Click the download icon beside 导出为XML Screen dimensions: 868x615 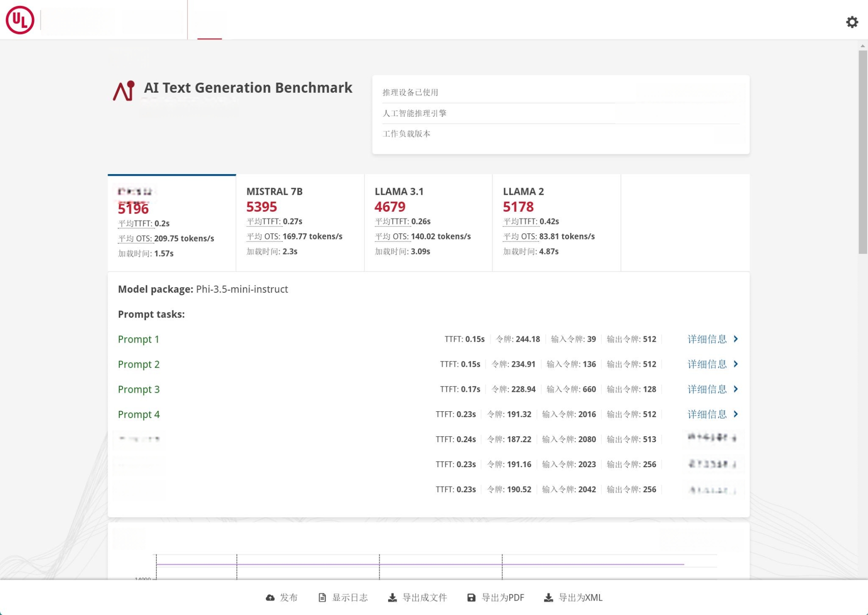[x=548, y=598]
